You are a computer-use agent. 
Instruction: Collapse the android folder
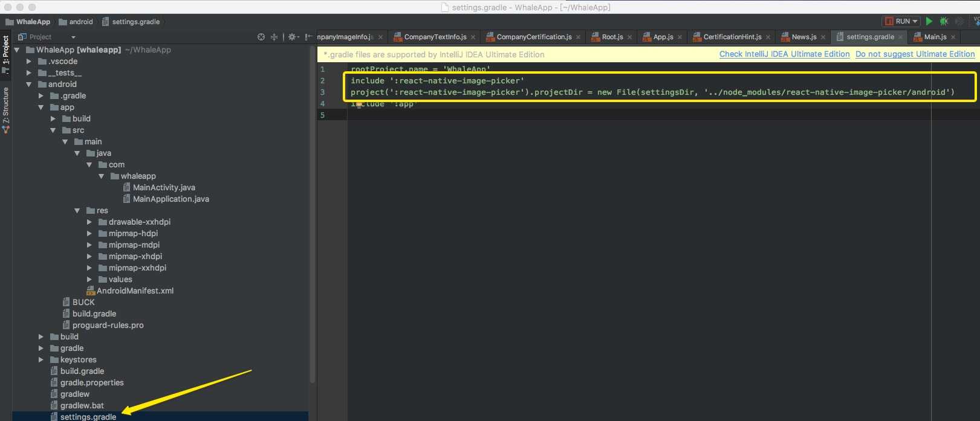click(28, 85)
